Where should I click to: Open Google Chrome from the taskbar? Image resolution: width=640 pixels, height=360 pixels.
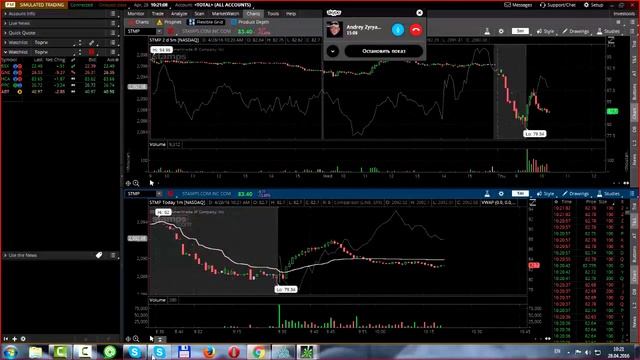(x=258, y=352)
